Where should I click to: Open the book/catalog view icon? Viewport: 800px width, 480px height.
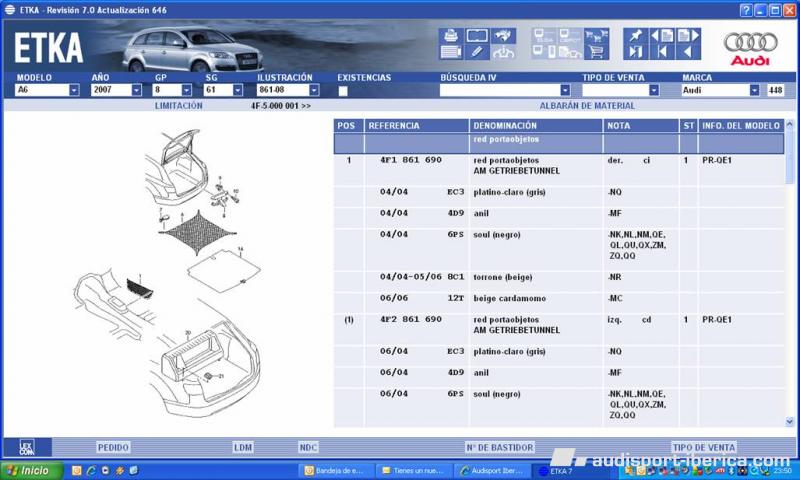(477, 36)
